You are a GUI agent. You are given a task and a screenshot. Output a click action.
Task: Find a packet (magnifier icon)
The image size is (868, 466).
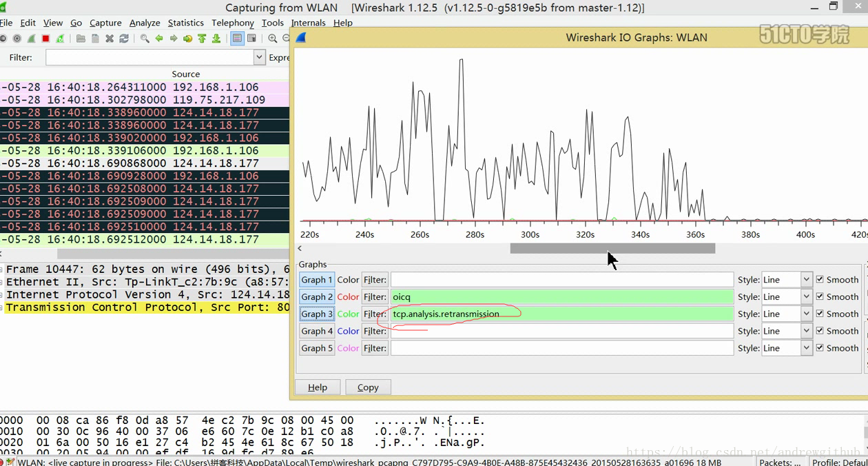point(145,39)
